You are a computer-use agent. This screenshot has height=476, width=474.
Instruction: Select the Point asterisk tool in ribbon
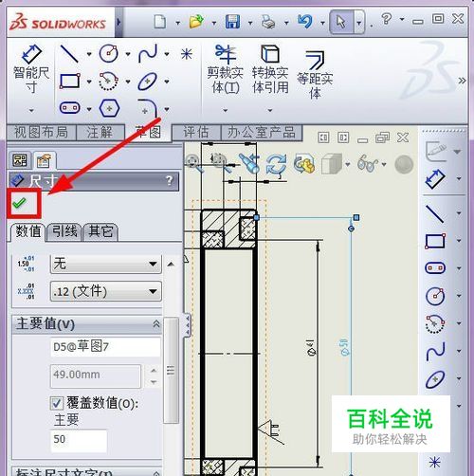pyautogui.click(x=187, y=54)
